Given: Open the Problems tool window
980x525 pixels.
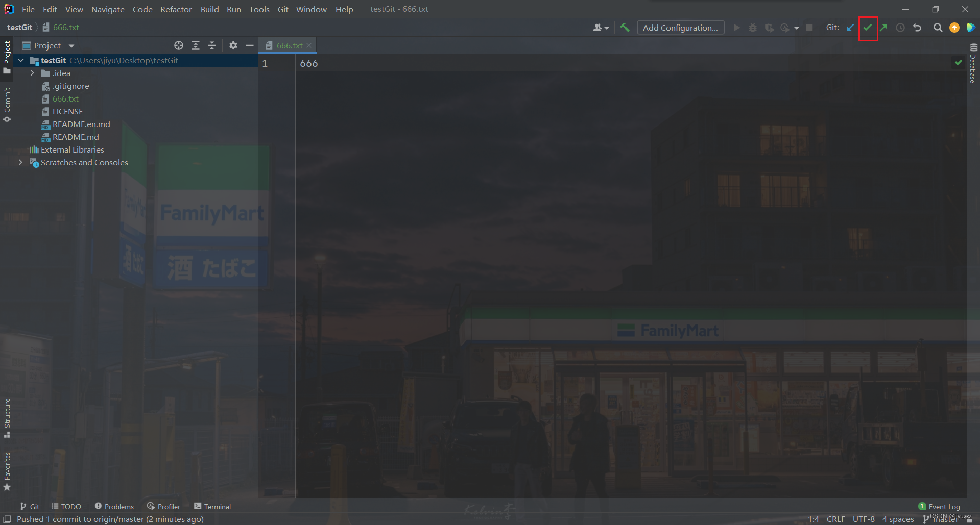Looking at the screenshot, I should [x=114, y=506].
